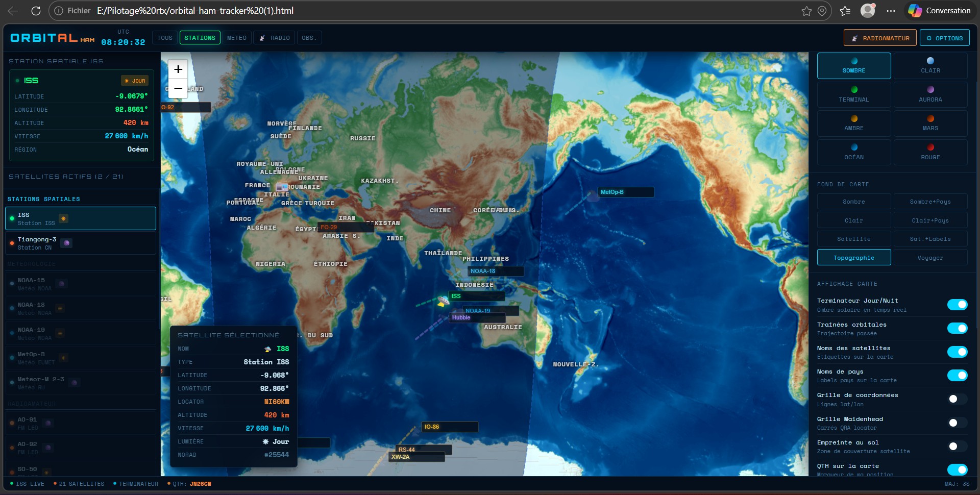Open the browser's three-dot settings menu
This screenshot has height=495, width=980.
point(891,11)
